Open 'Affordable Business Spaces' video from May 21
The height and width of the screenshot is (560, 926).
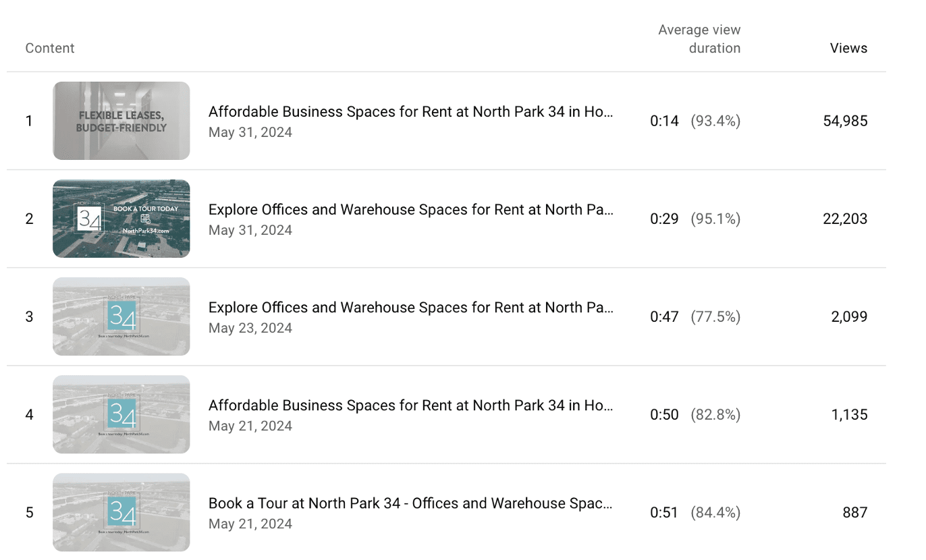(410, 405)
